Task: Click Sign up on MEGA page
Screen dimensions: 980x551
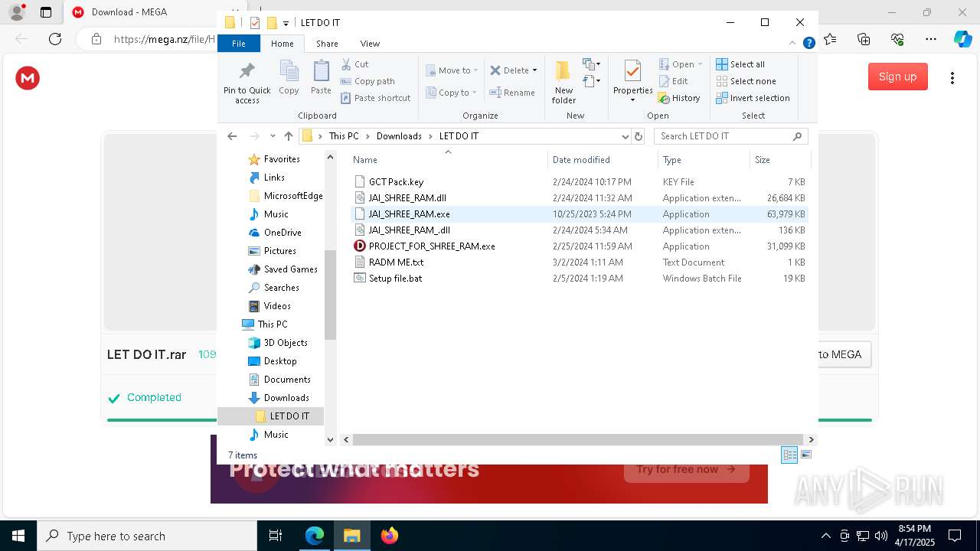Action: pyautogui.click(x=897, y=77)
